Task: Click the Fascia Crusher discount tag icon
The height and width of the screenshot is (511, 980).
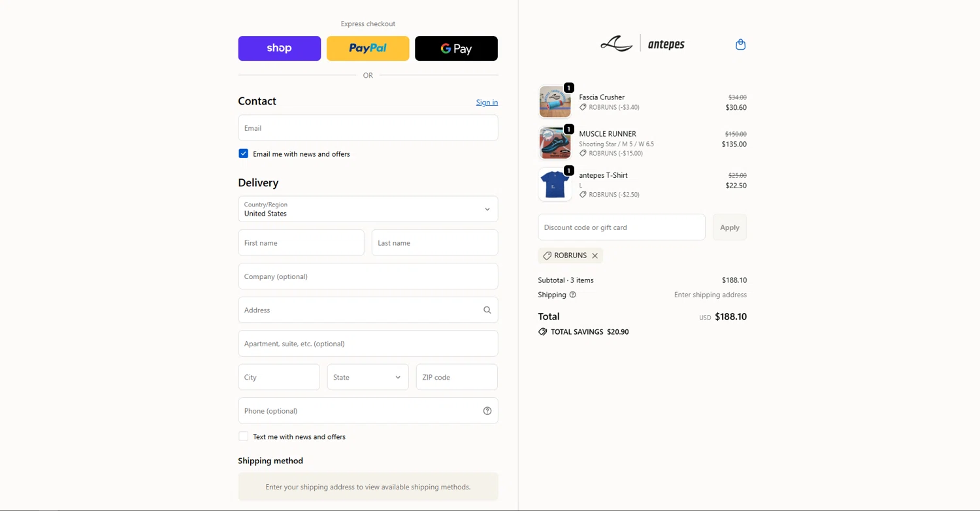Action: (583, 107)
